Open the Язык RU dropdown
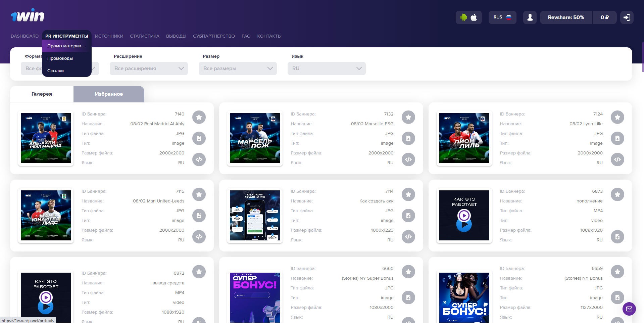This screenshot has height=323, width=644. [327, 68]
